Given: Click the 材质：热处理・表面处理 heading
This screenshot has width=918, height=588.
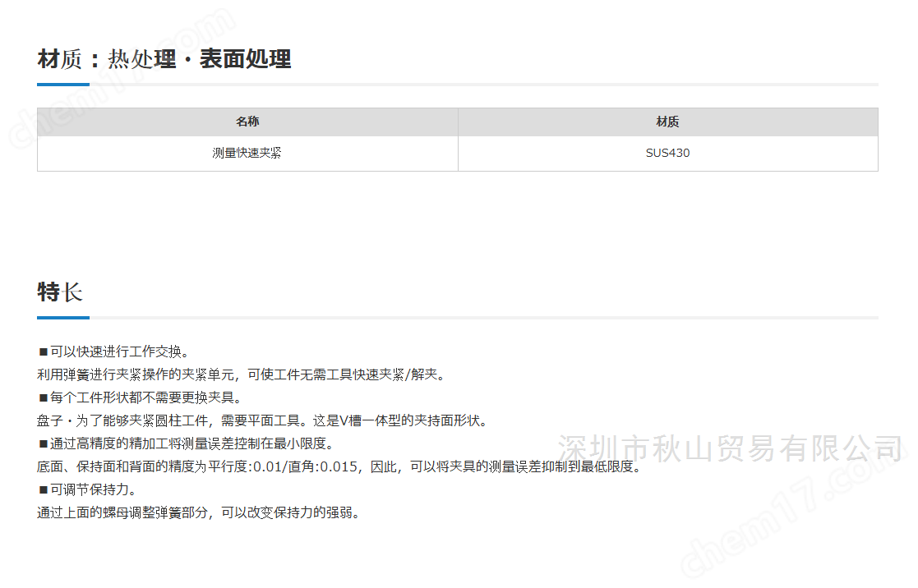Looking at the screenshot, I should tap(164, 59).
